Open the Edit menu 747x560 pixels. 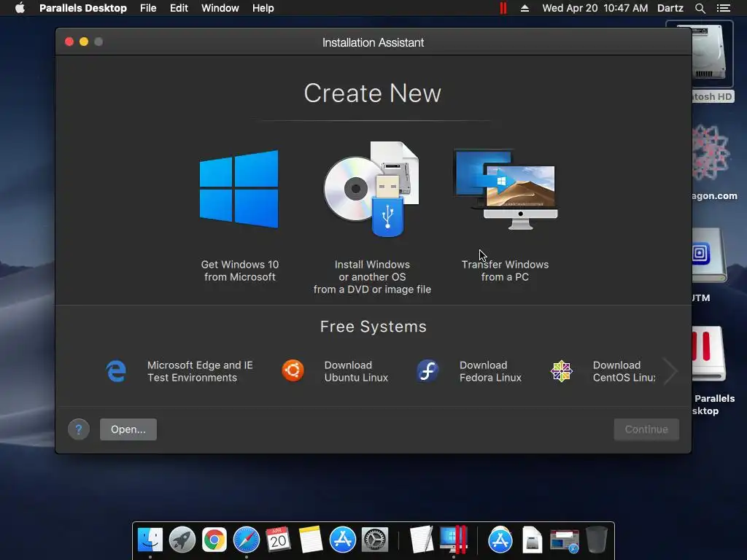tap(179, 8)
